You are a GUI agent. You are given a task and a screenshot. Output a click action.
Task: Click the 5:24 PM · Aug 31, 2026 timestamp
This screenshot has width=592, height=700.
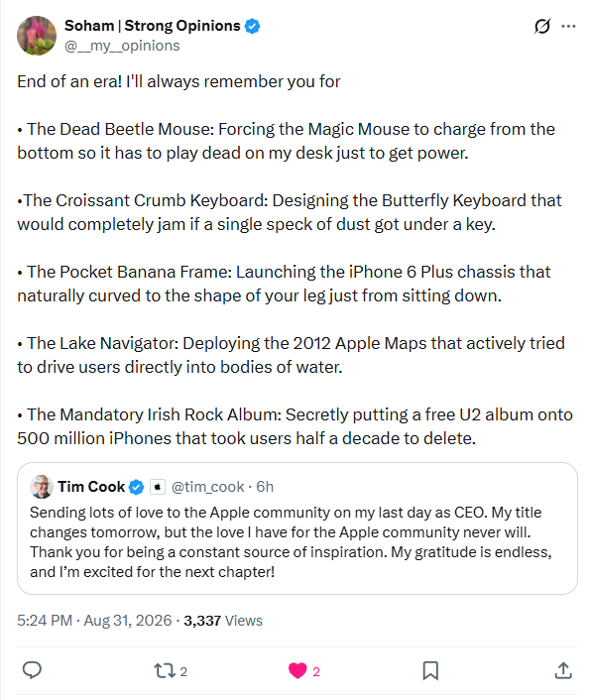pos(94,621)
